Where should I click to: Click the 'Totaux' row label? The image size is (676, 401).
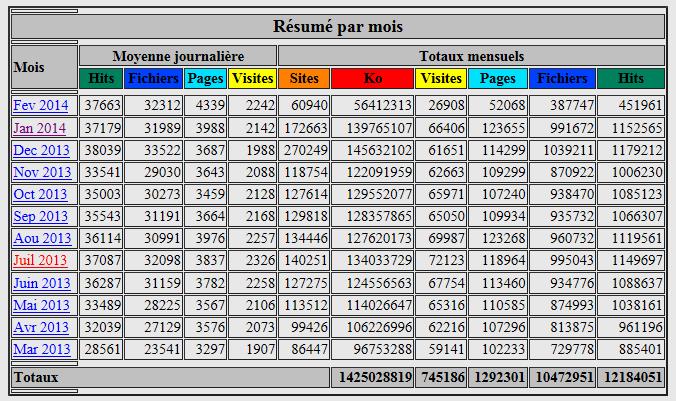tap(170, 377)
